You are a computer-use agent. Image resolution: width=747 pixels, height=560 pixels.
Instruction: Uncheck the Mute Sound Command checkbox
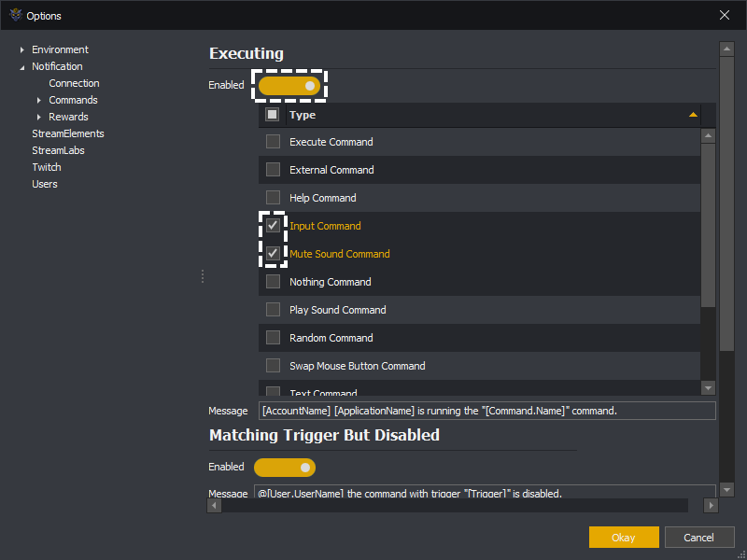273,253
